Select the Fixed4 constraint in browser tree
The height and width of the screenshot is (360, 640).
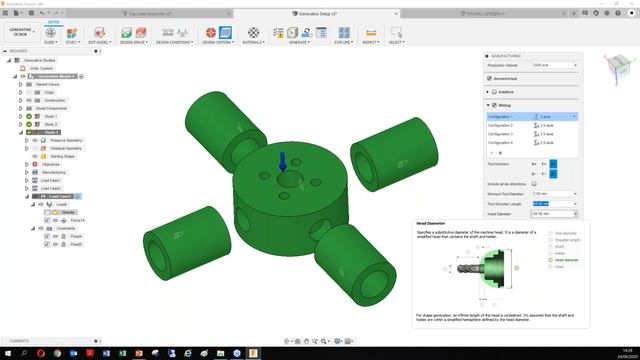point(76,236)
